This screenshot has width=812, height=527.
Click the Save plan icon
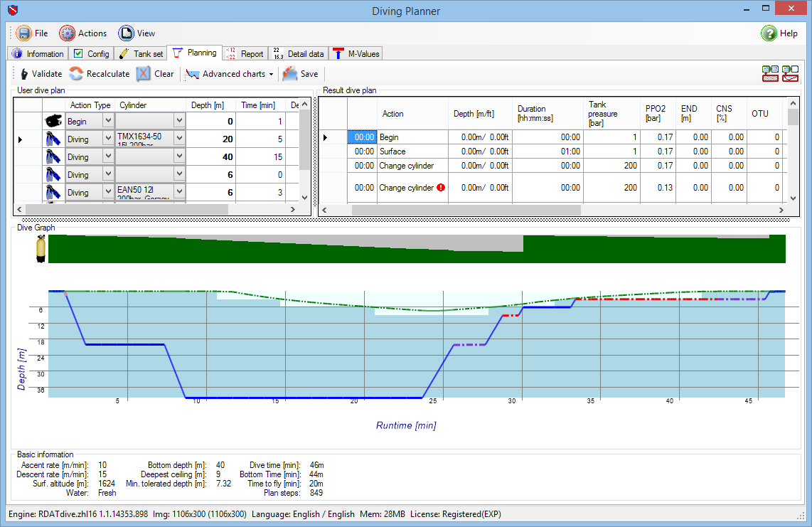[290, 74]
